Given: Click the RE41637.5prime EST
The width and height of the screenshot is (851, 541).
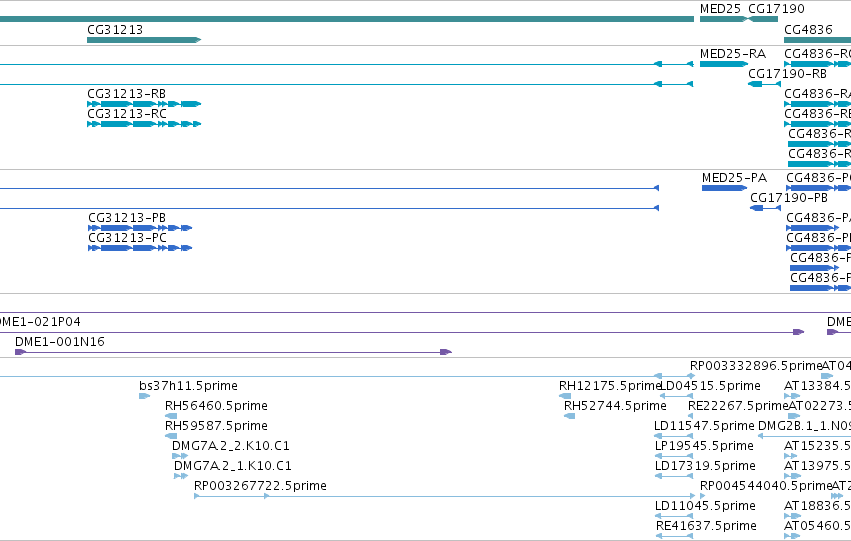Looking at the screenshot, I should pos(706,526).
